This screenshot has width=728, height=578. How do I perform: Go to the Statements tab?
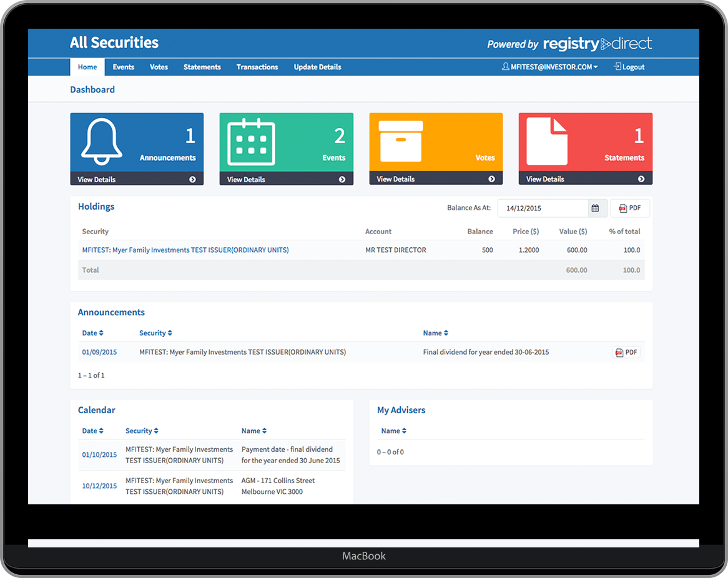click(x=202, y=67)
